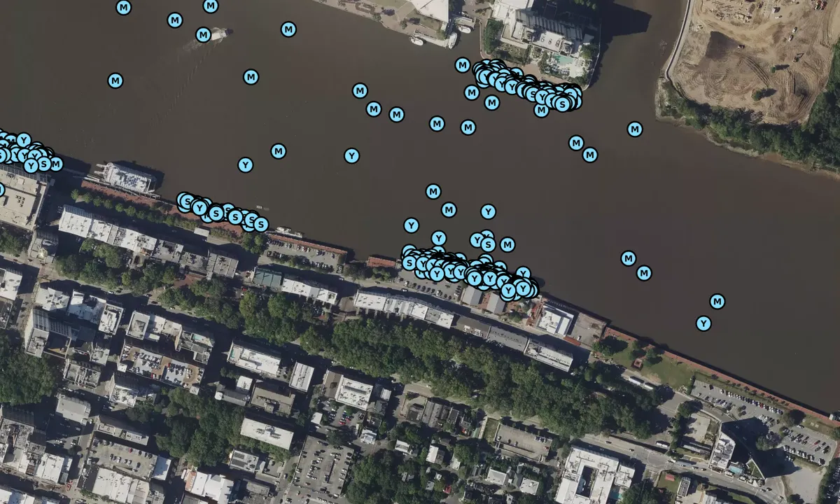Click the S marker at the right end of the left-dock cluster
The image size is (840, 504).
click(260, 225)
